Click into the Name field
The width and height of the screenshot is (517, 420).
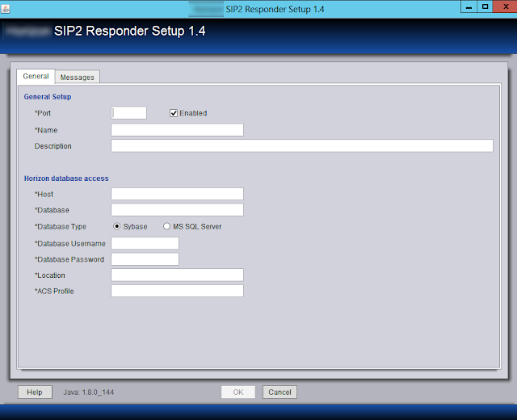[x=178, y=130]
